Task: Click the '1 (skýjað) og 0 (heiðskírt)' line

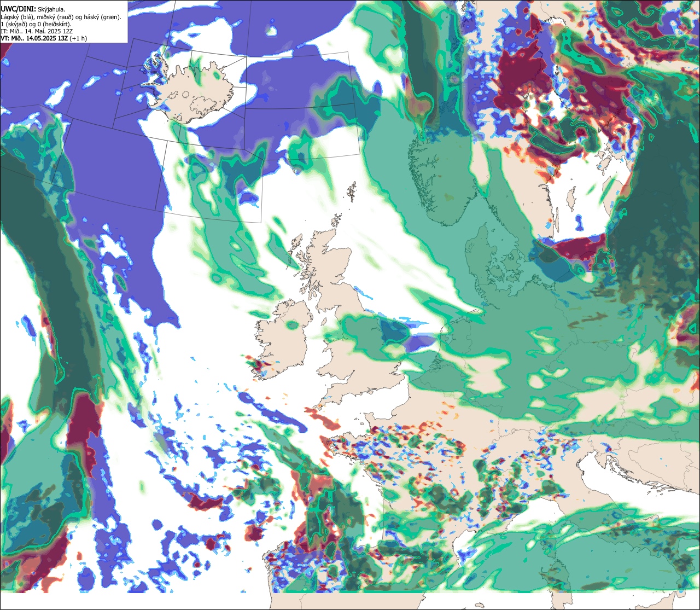Action: (x=36, y=24)
